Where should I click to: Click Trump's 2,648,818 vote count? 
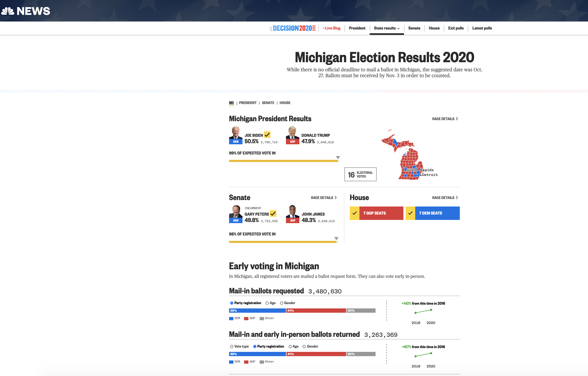(x=325, y=142)
